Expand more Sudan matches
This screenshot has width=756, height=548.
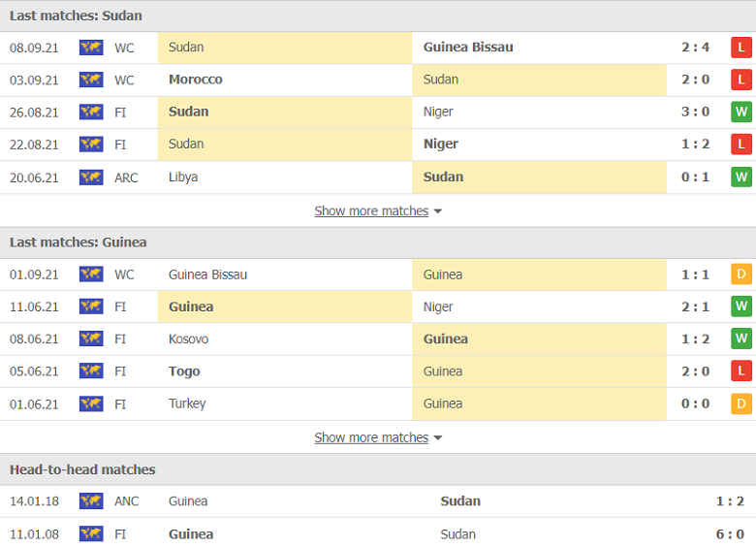(x=371, y=210)
